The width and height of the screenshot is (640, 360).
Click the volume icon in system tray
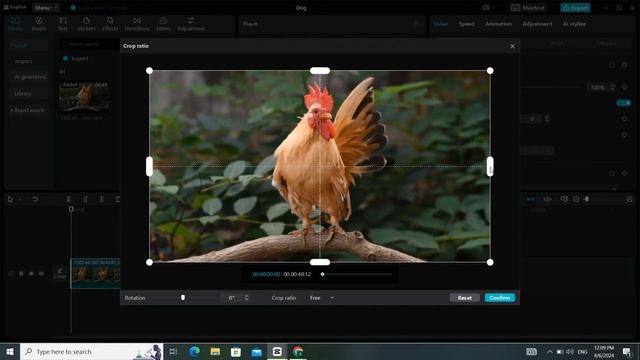pyautogui.click(x=570, y=352)
